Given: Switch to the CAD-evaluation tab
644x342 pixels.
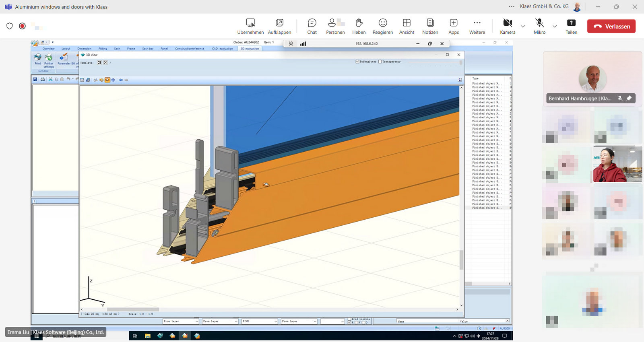Looking at the screenshot, I should pos(222,49).
